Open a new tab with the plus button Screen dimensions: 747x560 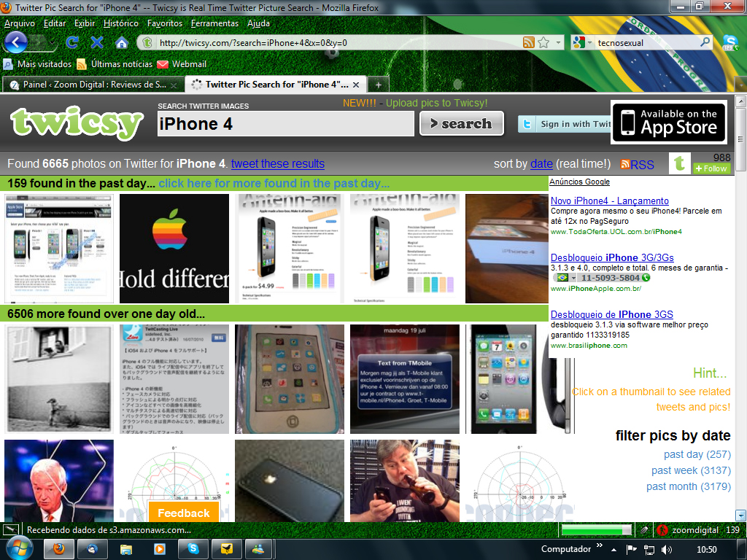(x=379, y=85)
